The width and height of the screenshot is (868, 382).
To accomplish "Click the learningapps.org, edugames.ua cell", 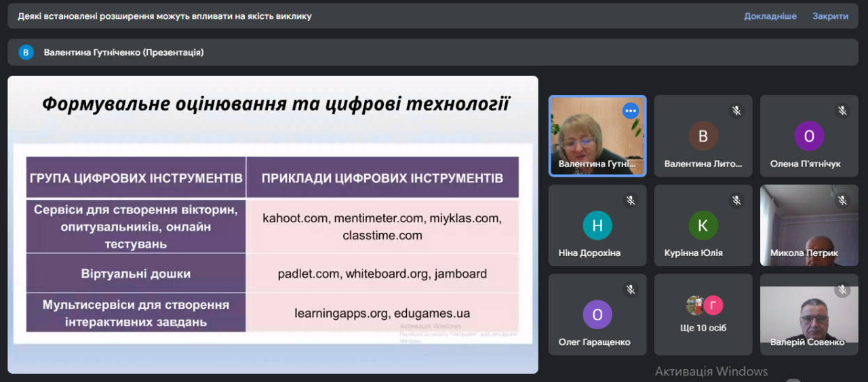I will point(382,313).
